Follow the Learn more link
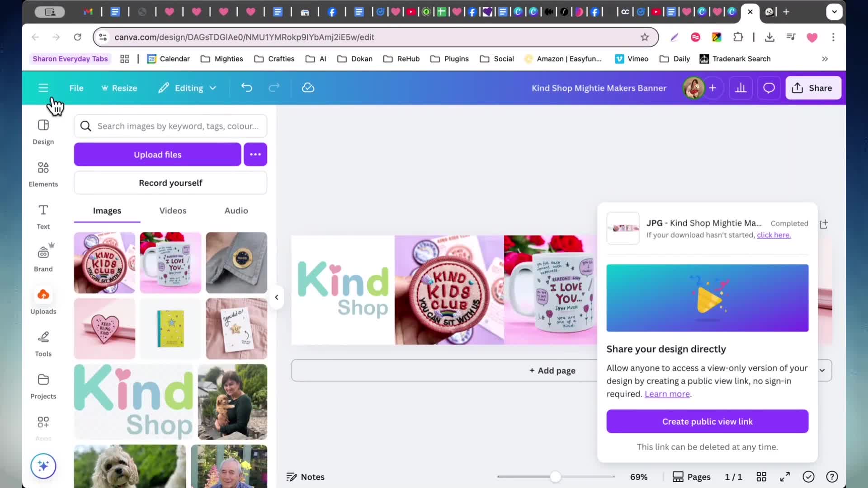 [x=667, y=394]
